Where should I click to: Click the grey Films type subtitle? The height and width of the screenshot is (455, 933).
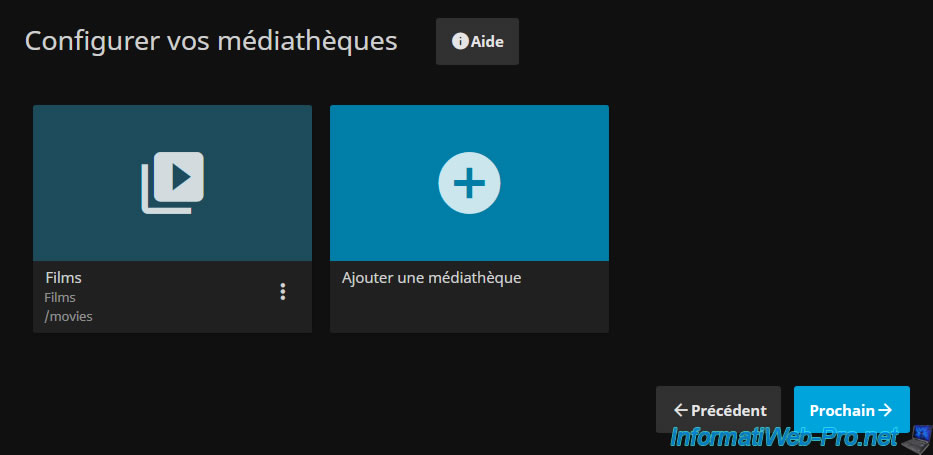coord(60,297)
